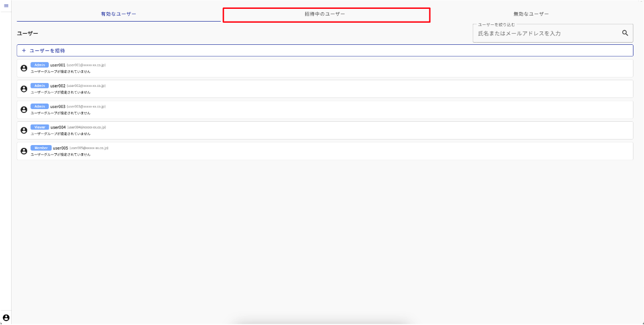This screenshot has width=644, height=325.
Task: Click the avatar icon for user005
Action: pyautogui.click(x=24, y=151)
